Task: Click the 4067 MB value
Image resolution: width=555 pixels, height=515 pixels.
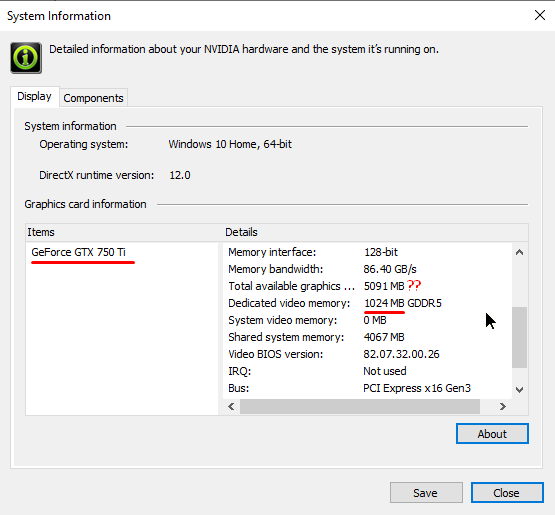Action: pyautogui.click(x=384, y=337)
